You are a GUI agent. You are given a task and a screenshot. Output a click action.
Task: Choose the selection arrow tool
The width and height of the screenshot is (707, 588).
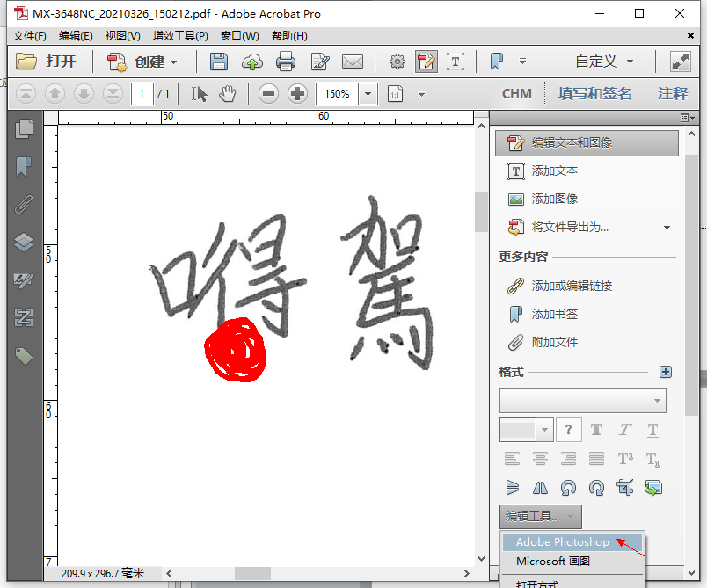coord(199,94)
